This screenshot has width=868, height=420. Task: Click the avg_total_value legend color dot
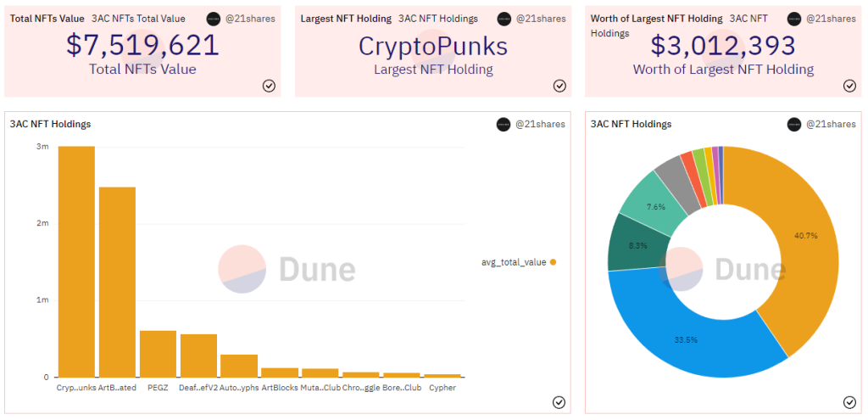[553, 262]
